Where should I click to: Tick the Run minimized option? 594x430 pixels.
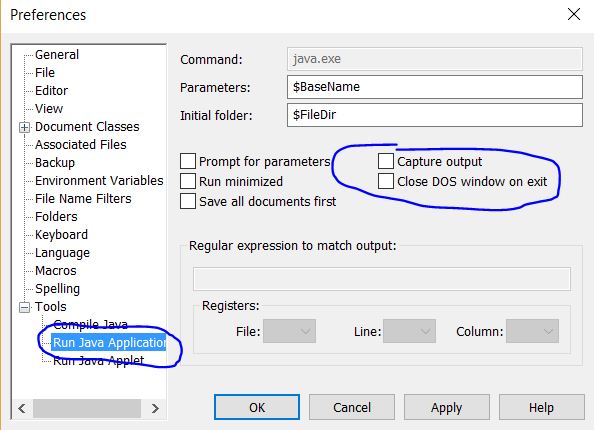(x=188, y=181)
